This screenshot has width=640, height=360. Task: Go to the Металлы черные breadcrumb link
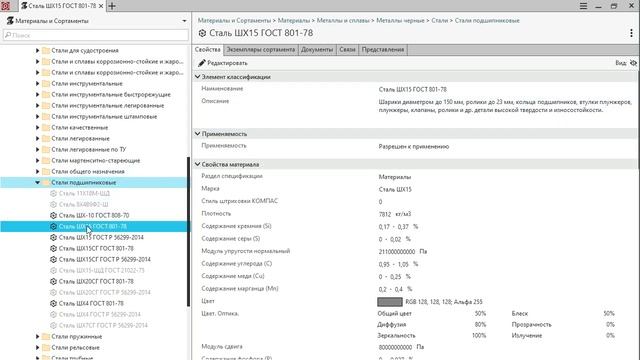[x=400, y=20]
